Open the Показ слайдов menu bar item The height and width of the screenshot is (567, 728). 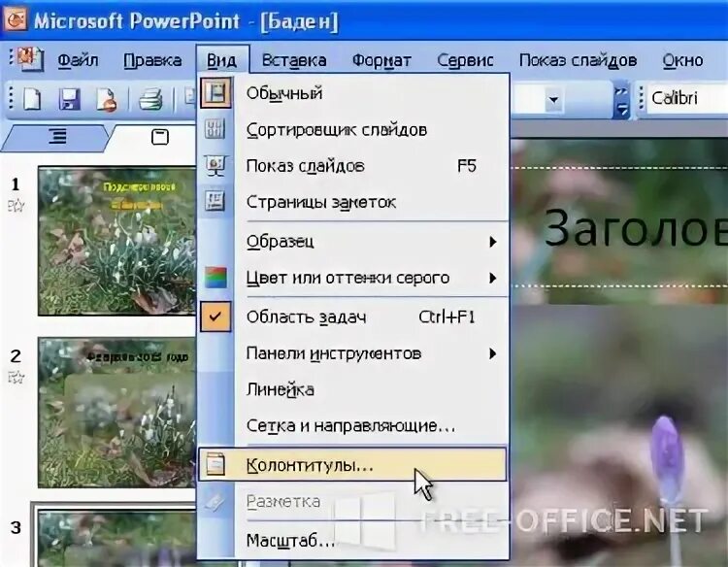[x=578, y=60]
